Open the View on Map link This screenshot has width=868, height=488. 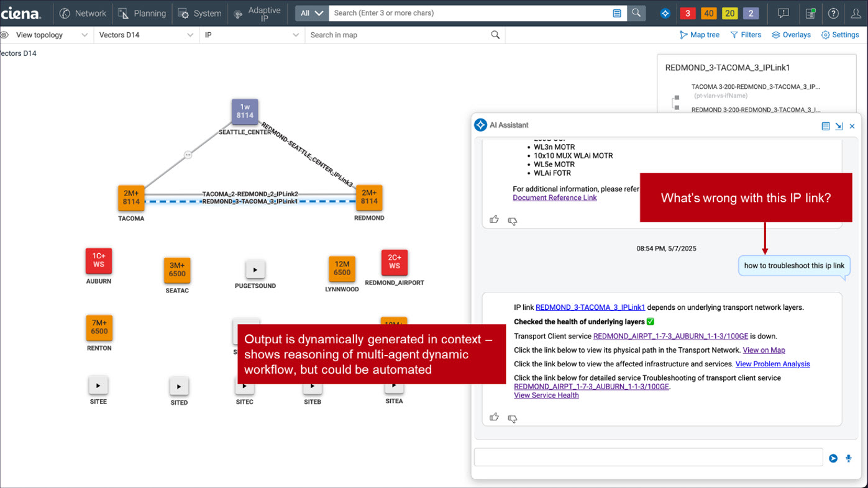[764, 350]
